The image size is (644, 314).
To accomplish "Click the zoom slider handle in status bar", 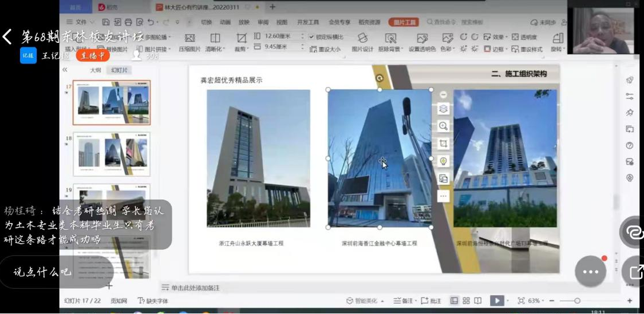I will [x=577, y=301].
